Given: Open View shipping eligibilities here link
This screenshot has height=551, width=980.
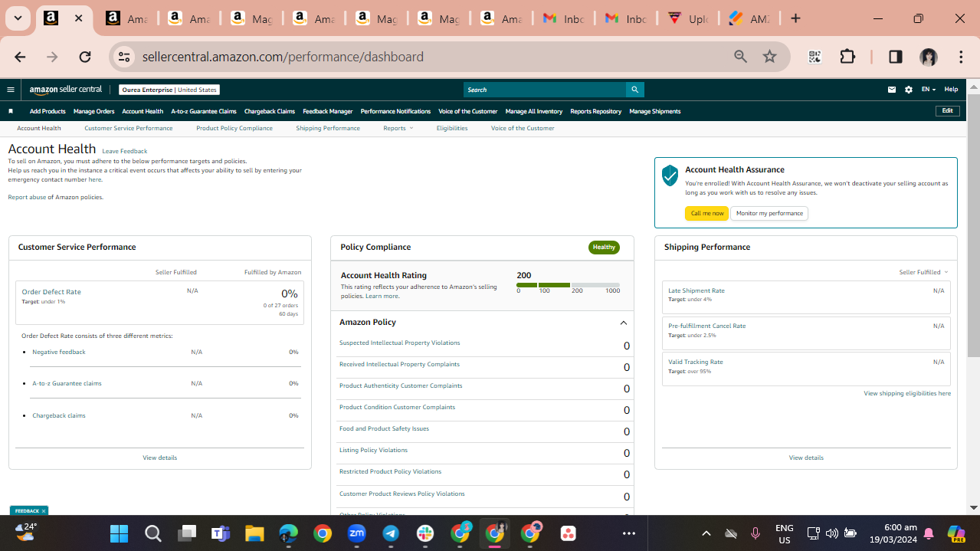Looking at the screenshot, I should pos(907,393).
